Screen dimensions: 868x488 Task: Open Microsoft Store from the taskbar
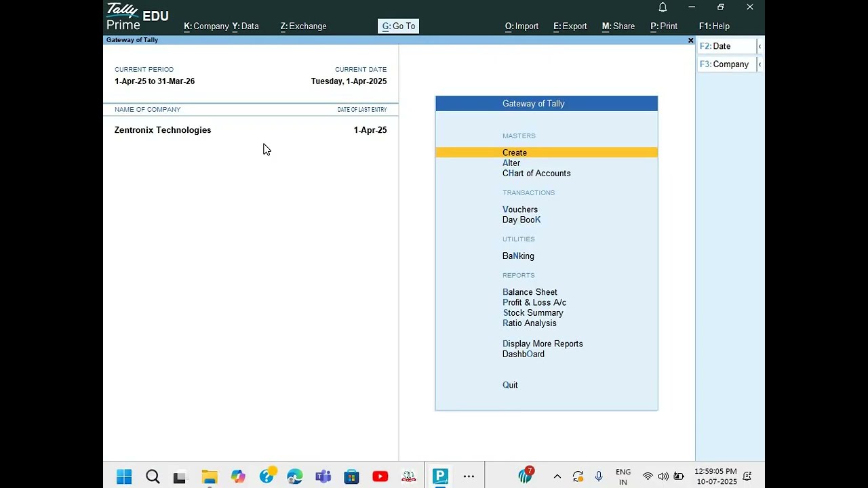pos(351,477)
